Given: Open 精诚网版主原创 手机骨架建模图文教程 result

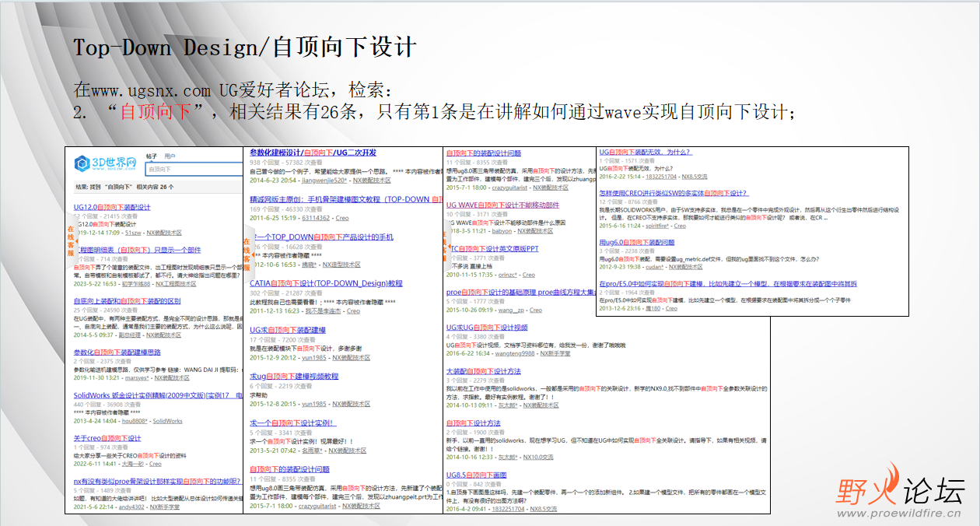Looking at the screenshot, I should point(345,199).
